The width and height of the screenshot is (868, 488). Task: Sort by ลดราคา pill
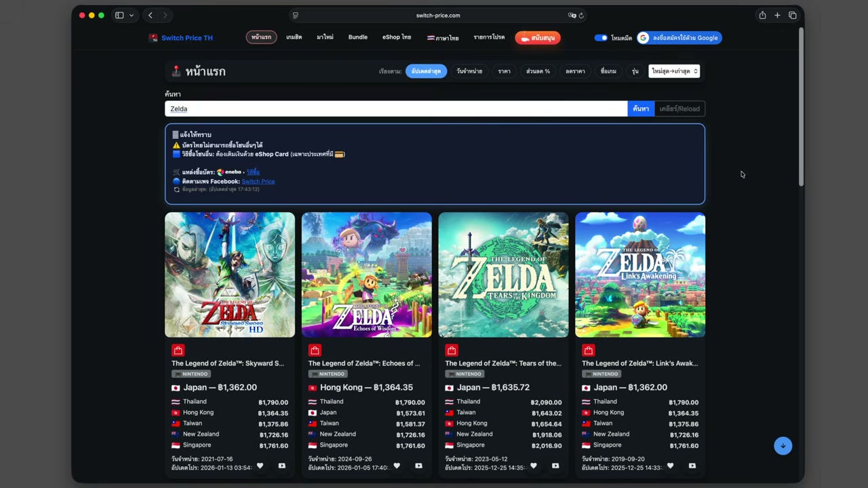point(575,71)
